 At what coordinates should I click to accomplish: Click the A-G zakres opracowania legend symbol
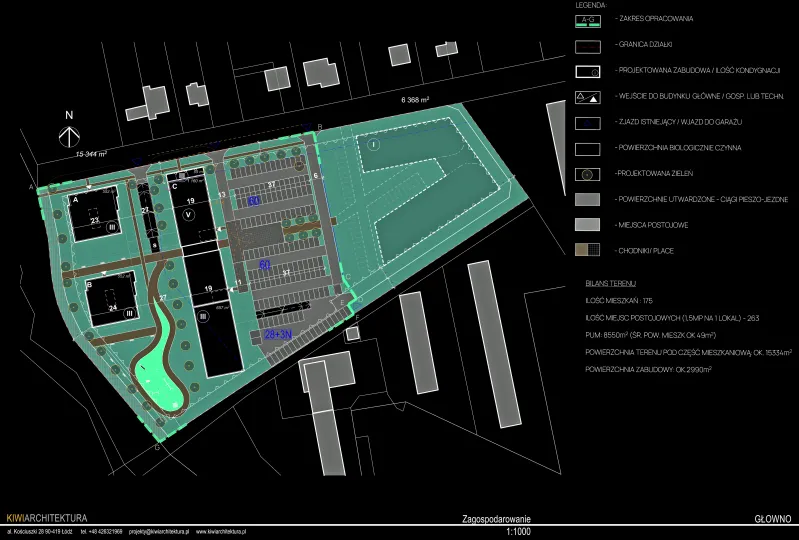tap(591, 19)
